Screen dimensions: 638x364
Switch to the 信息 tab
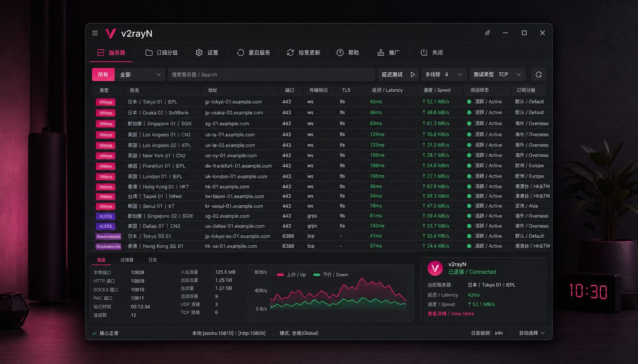102,260
